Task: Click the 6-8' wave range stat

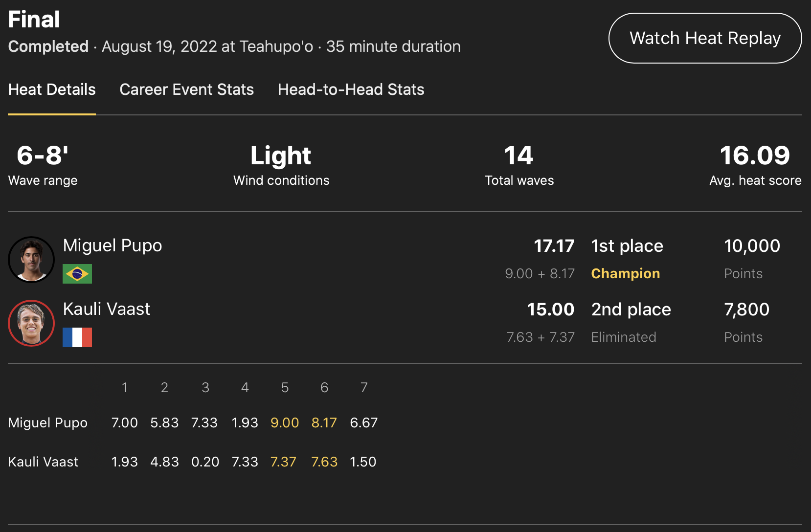Action: 43,156
